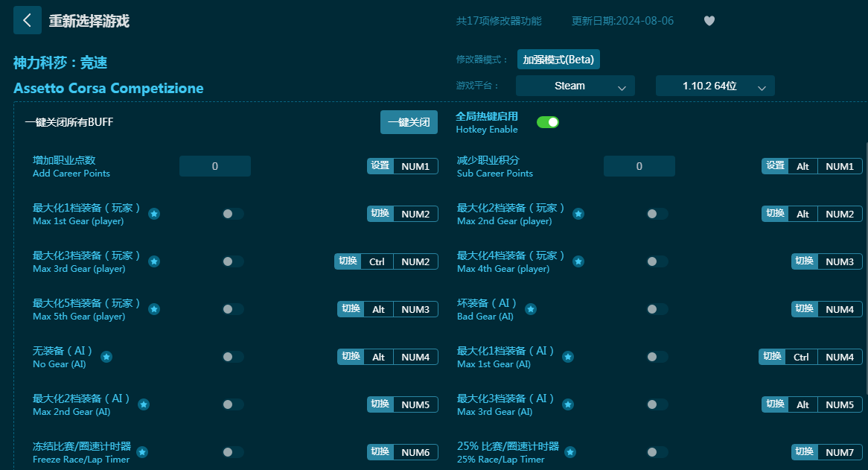Image resolution: width=868 pixels, height=470 pixels.
Task: Click the 重新选择游戏 title text
Action: (x=89, y=21)
